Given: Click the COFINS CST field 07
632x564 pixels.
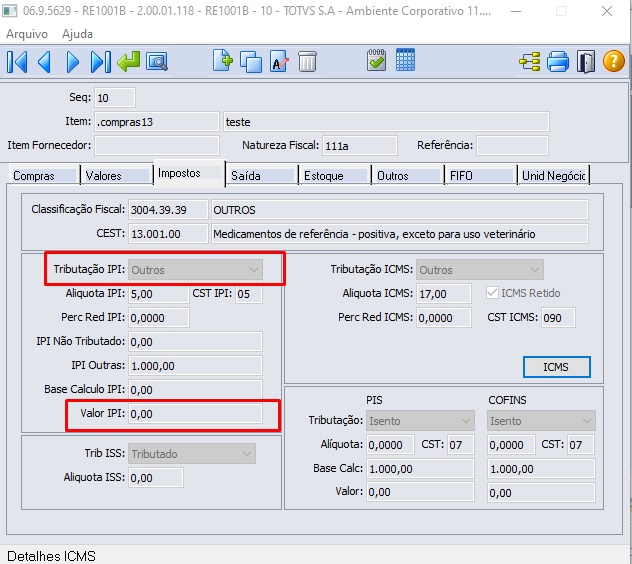Looking at the screenshot, I should click(x=581, y=445).
